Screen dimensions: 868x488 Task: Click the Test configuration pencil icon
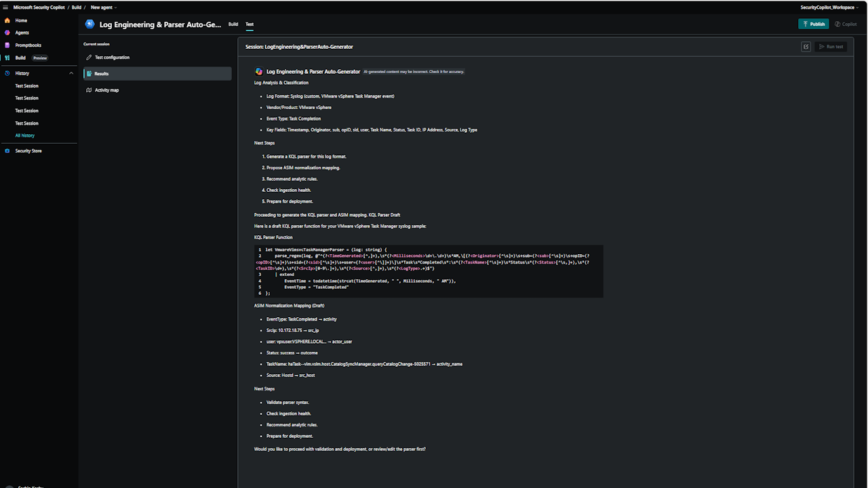click(89, 58)
